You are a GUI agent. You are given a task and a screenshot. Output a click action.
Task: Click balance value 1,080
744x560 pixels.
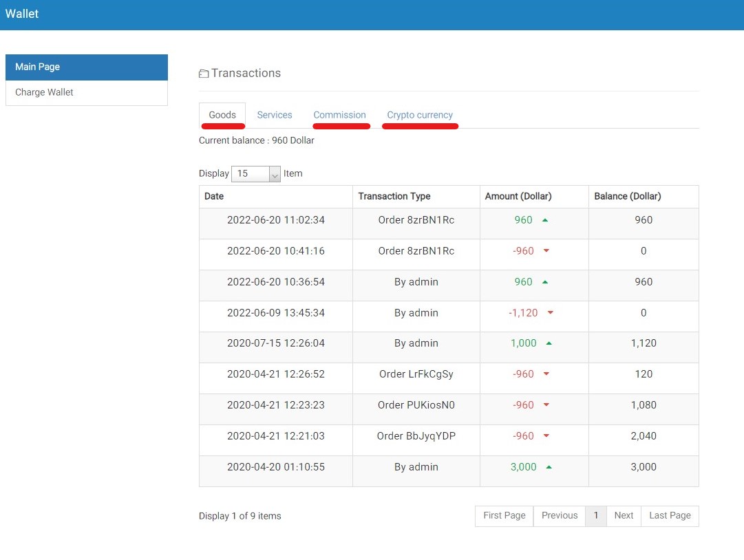[x=644, y=405]
